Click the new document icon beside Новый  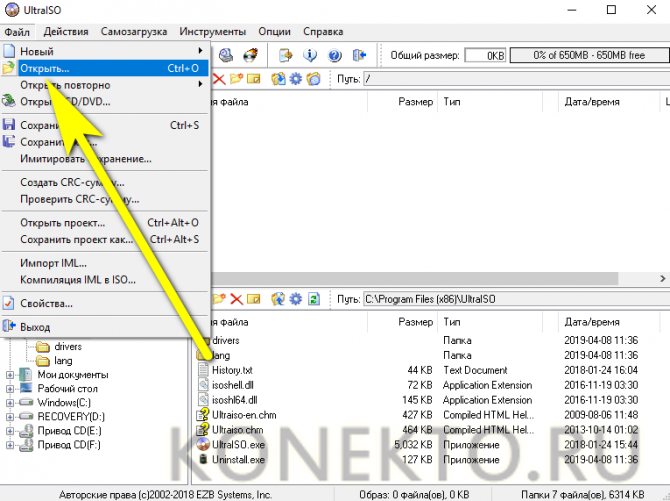pos(9,51)
